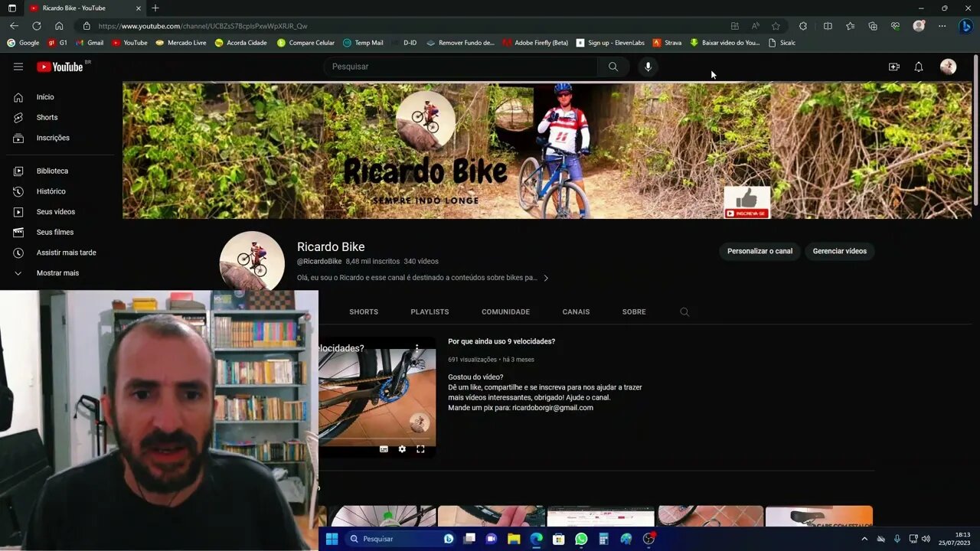The image size is (980, 551).
Task: Open browser extensions icon
Action: coord(803,26)
